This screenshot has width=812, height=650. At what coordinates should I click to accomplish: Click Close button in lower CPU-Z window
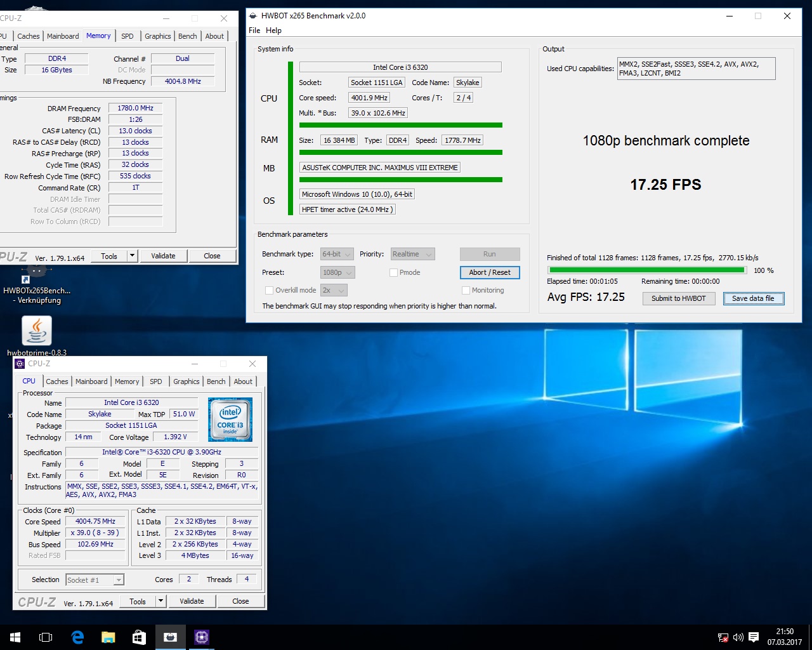pos(240,601)
